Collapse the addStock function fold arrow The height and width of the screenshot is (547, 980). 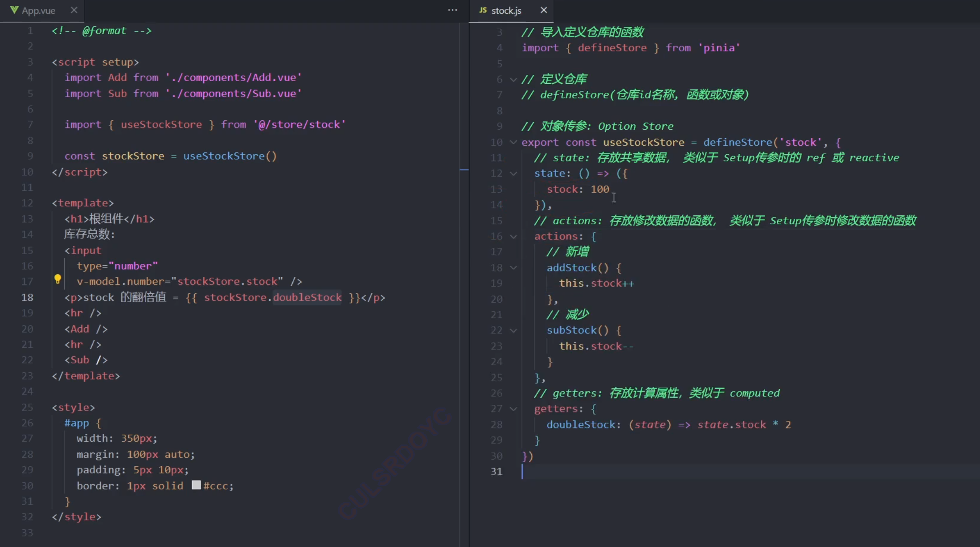click(x=513, y=267)
